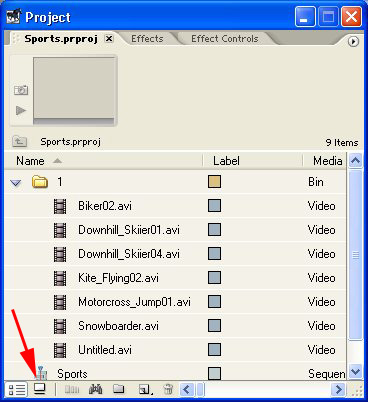This screenshot has height=402, width=368.
Task: Maximize the Project window
Action: point(328,17)
